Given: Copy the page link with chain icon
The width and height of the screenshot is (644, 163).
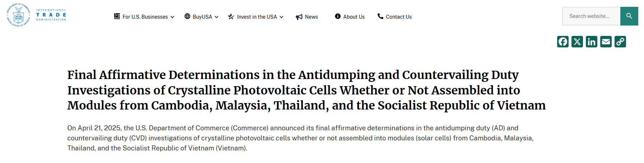Looking at the screenshot, I should (620, 42).
